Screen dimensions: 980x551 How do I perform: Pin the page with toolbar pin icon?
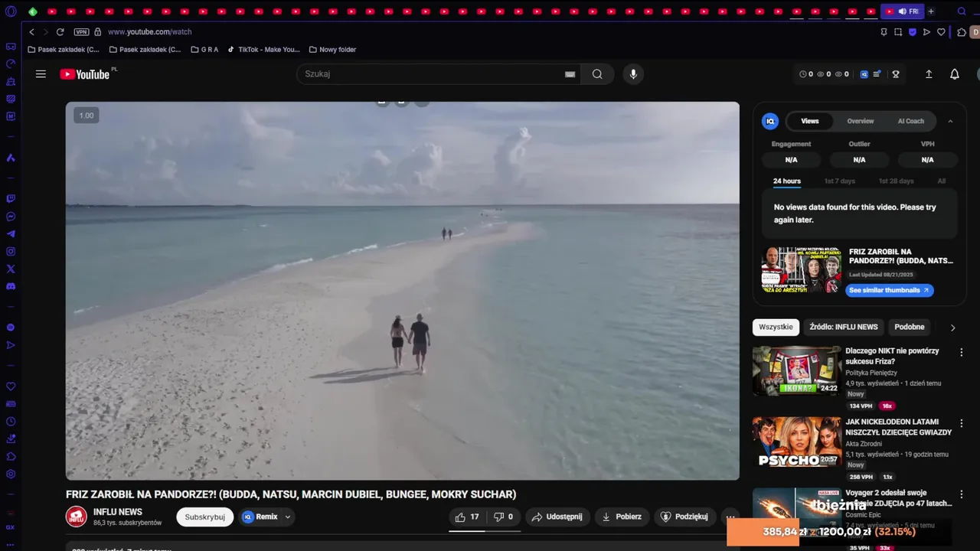pos(884,32)
